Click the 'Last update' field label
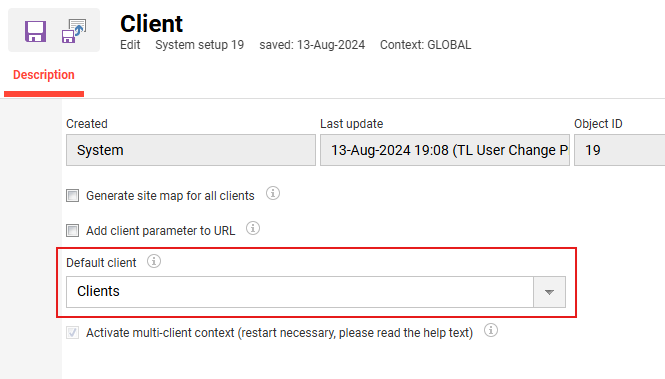The height and width of the screenshot is (379, 665). tap(352, 124)
